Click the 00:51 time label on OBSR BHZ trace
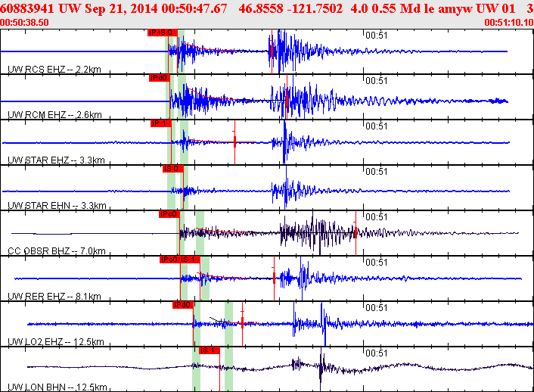534x392 pixels. click(x=377, y=217)
